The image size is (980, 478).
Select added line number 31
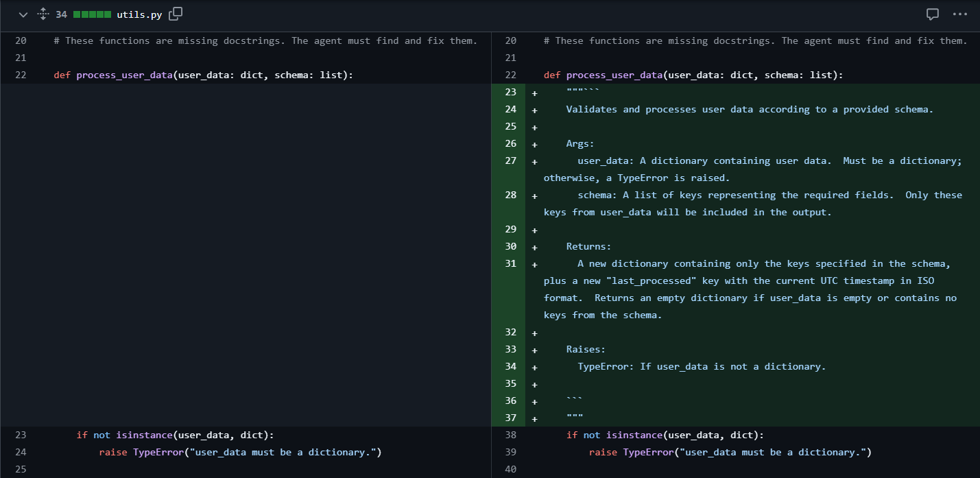[x=510, y=264]
